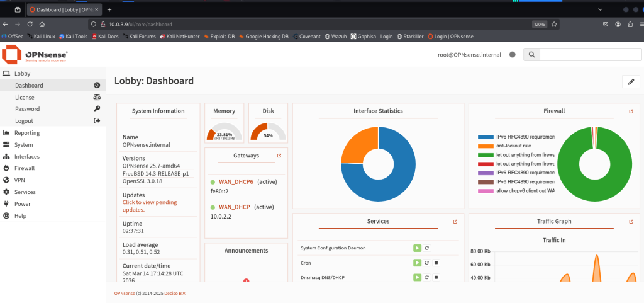Restart the System Configuration Daemon service

pyautogui.click(x=426, y=248)
